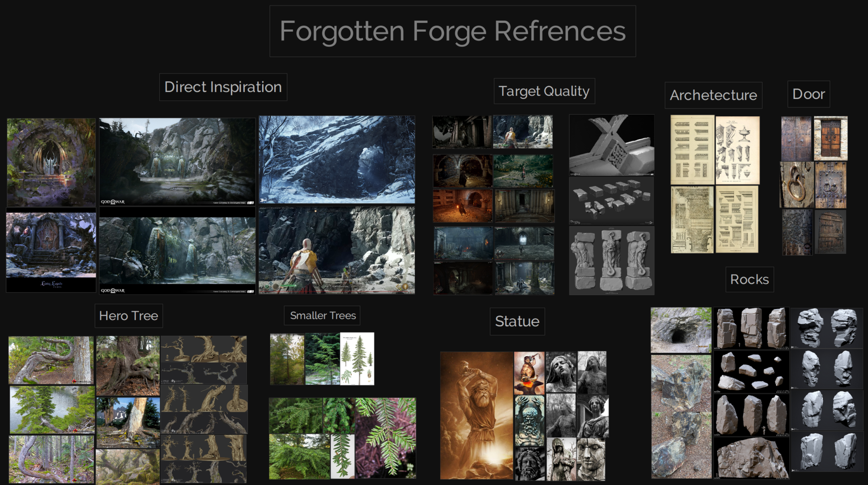Viewport: 868px width, 485px height.
Task: Click the Archetecture heading label
Action: tap(713, 95)
